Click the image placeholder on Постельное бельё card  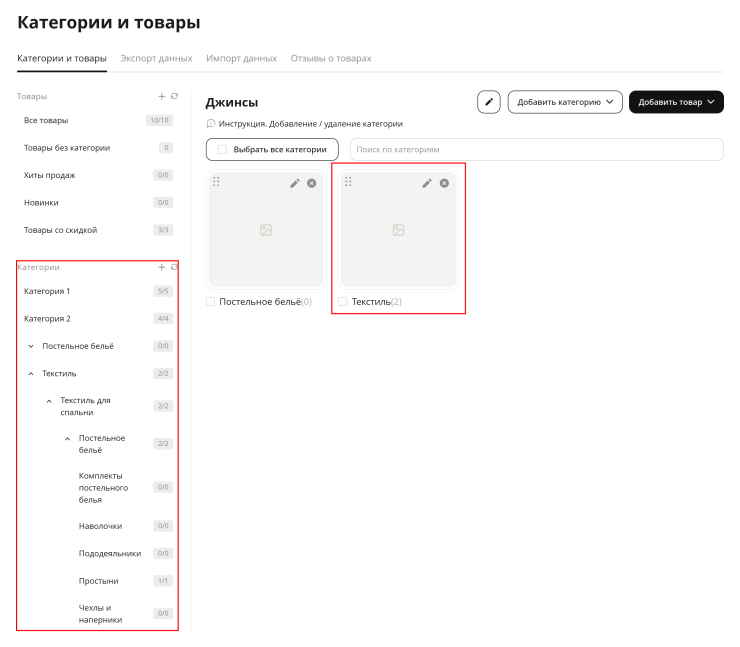pos(266,230)
